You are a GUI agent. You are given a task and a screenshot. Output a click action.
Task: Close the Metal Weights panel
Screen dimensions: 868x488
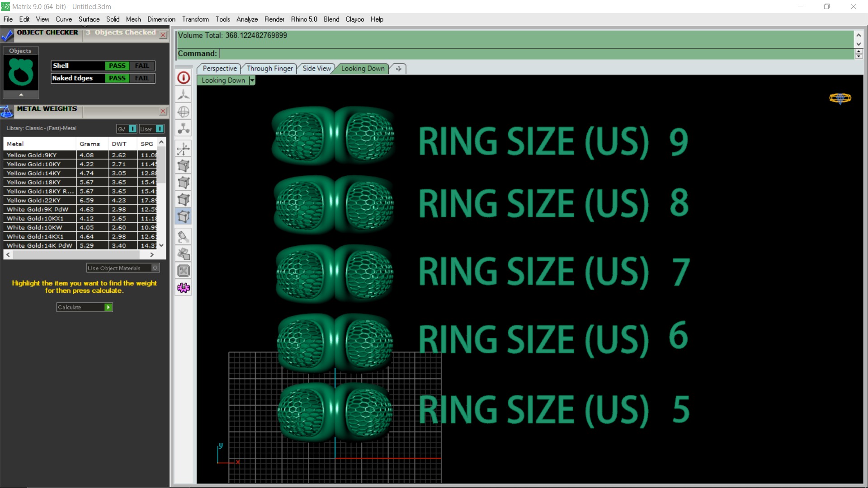coord(163,111)
